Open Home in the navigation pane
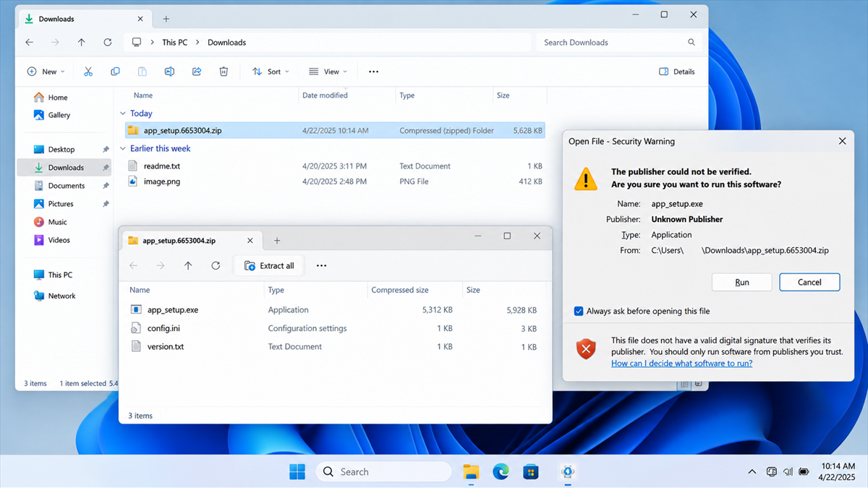The width and height of the screenshot is (868, 488). pyautogui.click(x=58, y=98)
